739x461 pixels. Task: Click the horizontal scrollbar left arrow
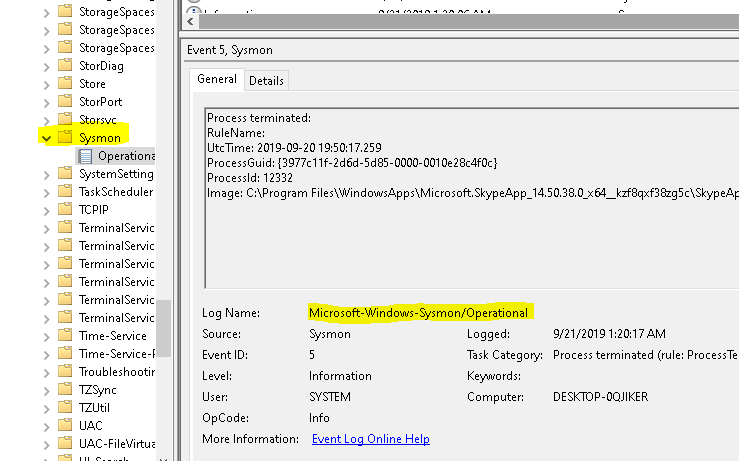[190, 21]
